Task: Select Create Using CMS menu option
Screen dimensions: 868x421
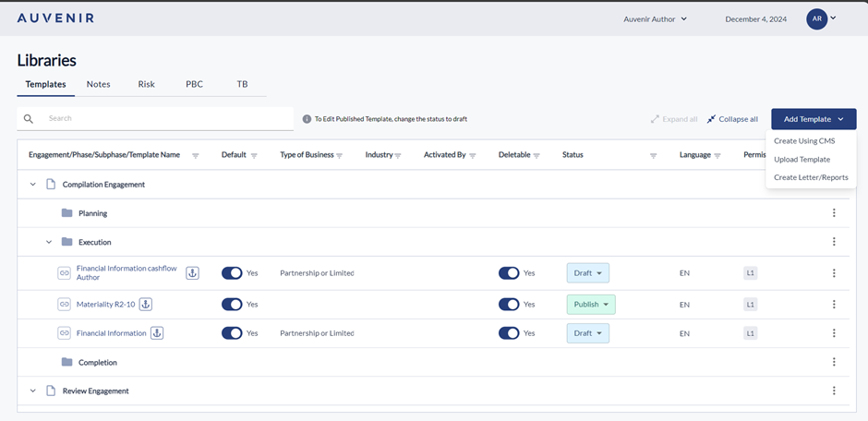Action: point(804,141)
